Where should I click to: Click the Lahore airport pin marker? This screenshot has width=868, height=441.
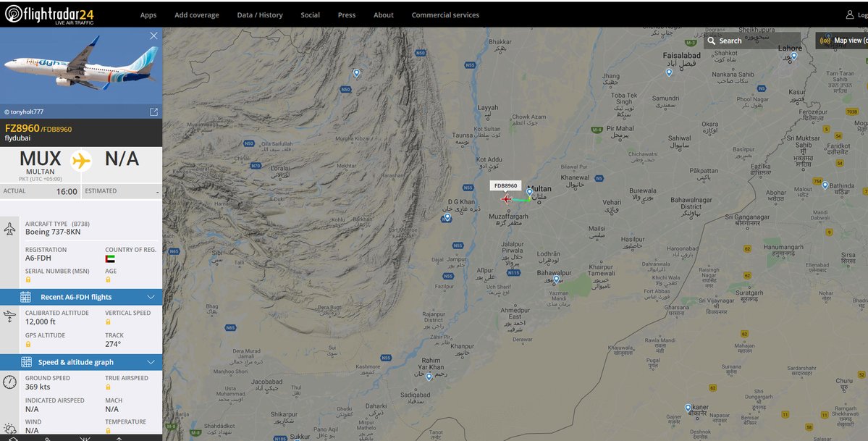[x=794, y=56]
